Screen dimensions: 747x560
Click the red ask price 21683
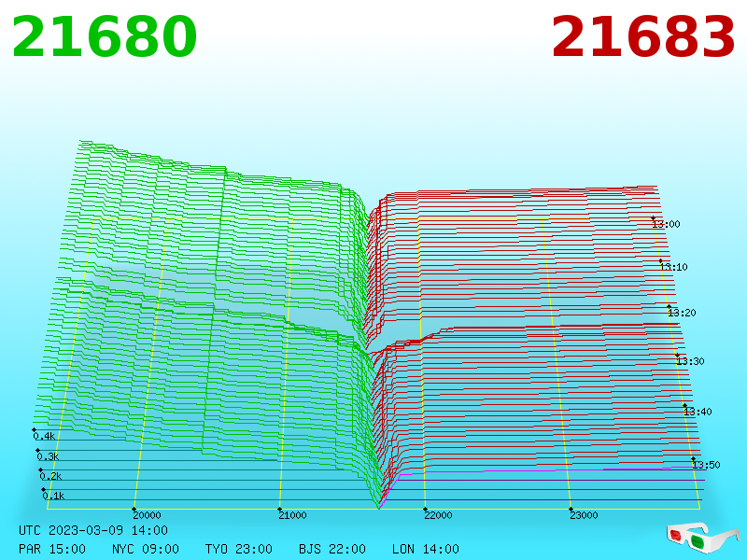(x=642, y=36)
